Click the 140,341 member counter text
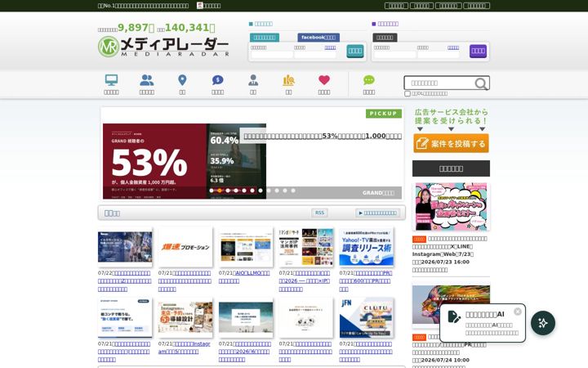 [x=189, y=28]
